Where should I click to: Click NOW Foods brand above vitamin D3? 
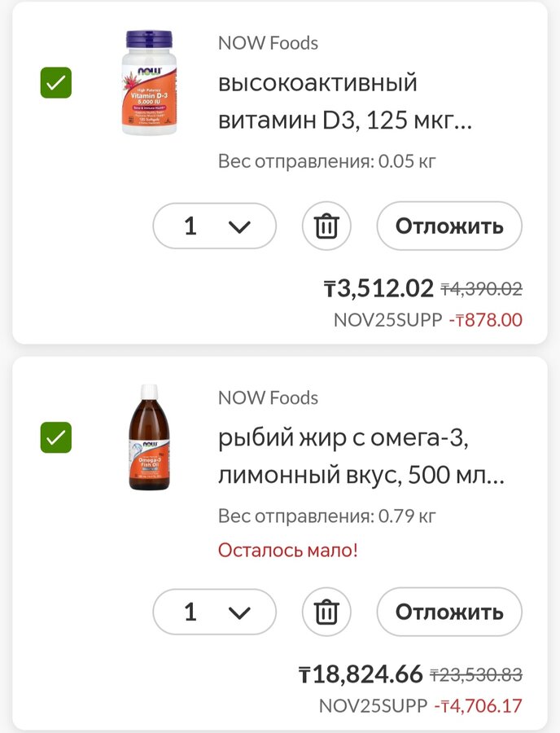point(268,43)
